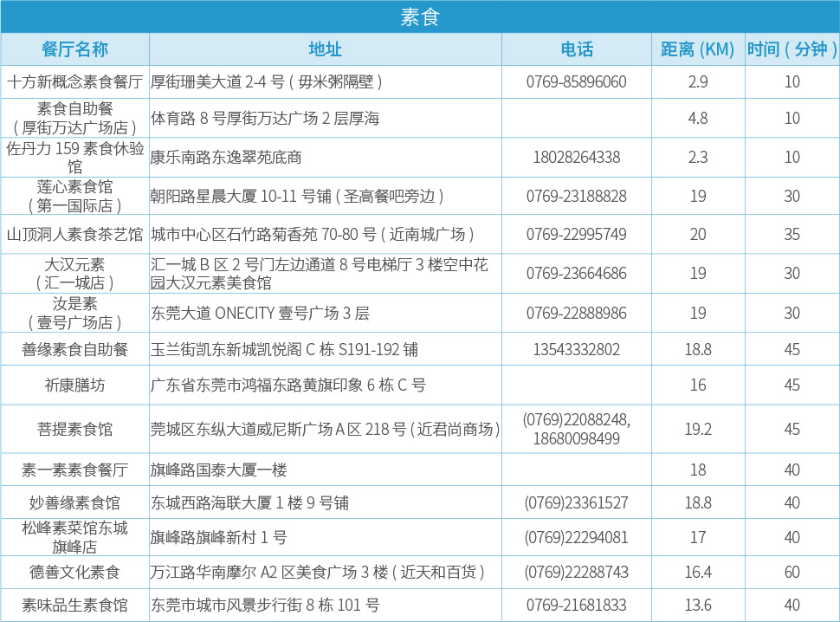The height and width of the screenshot is (622, 840).
Task: Click restaurant 妙善缘素食馆
Action: point(75,502)
